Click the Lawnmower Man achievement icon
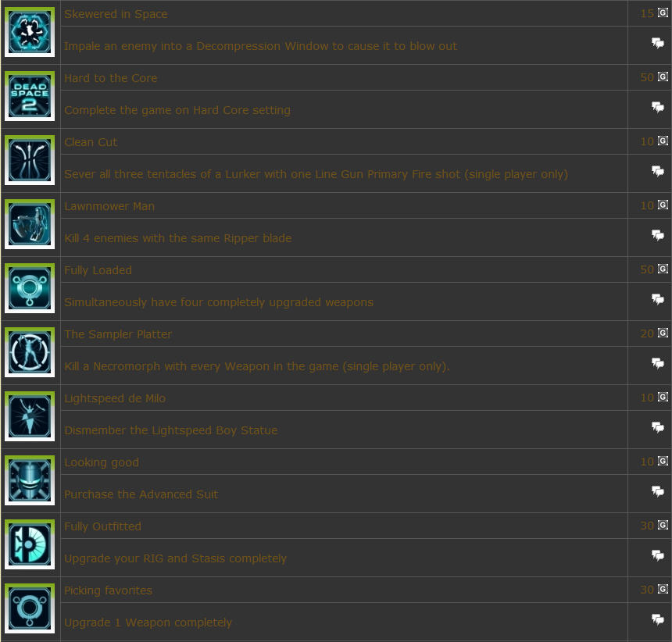The height and width of the screenshot is (642, 672). point(30,224)
